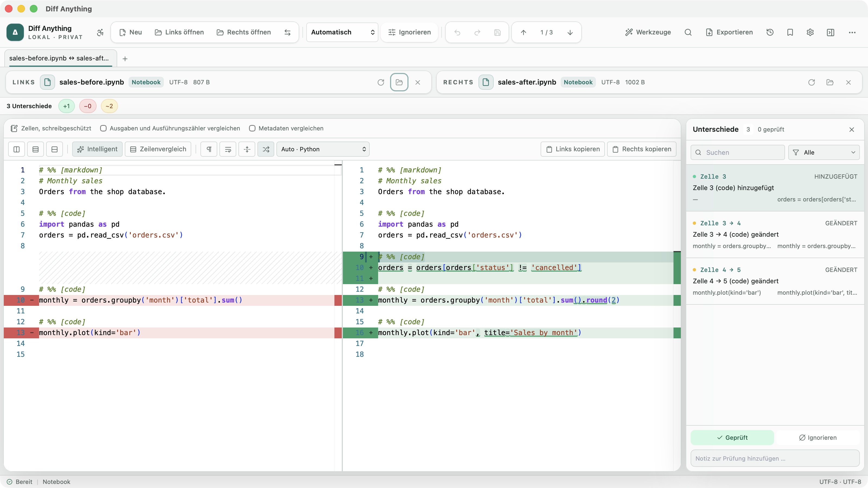Click the save disk icon
Image resolution: width=868 pixels, height=488 pixels.
click(497, 32)
